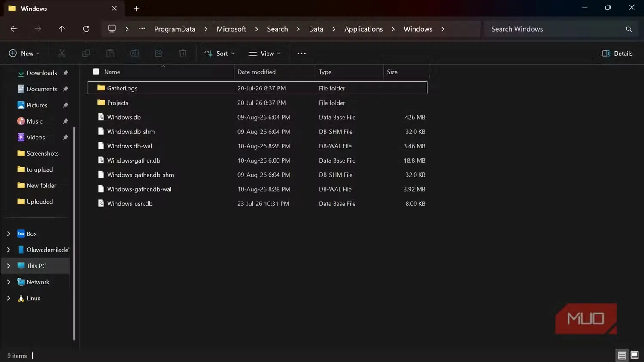The image size is (644, 362).
Task: Show hidden breadcrumb path ellipsis in address bar
Action: [142, 29]
